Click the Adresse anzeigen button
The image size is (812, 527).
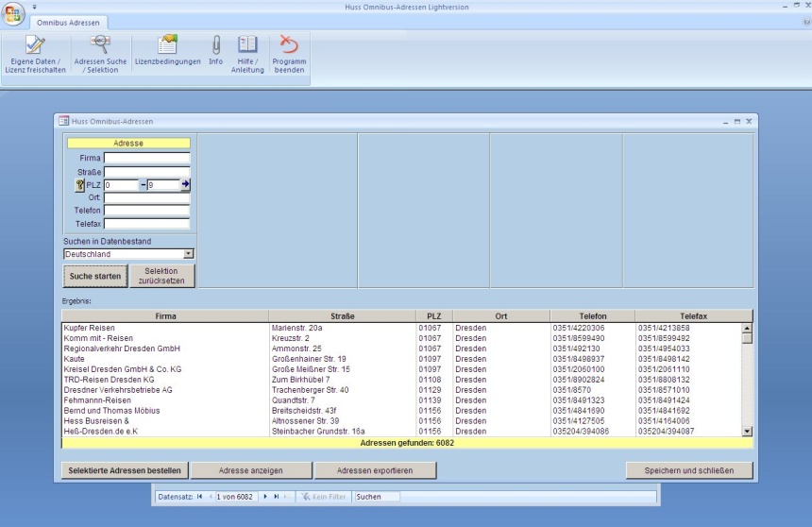point(250,470)
